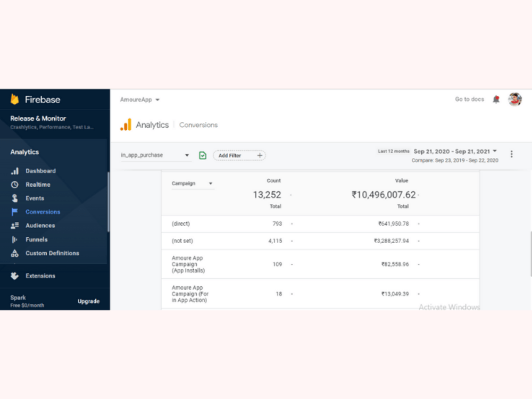Viewport: 532px width, 399px height.
Task: Expand the Campaign dimension dropdown
Action: tap(193, 184)
